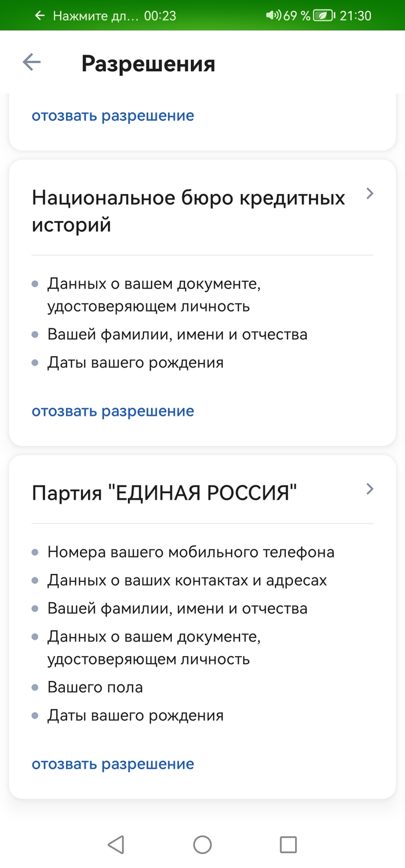Open recent apps with the square navigation icon
The width and height of the screenshot is (405, 868).
[286, 844]
